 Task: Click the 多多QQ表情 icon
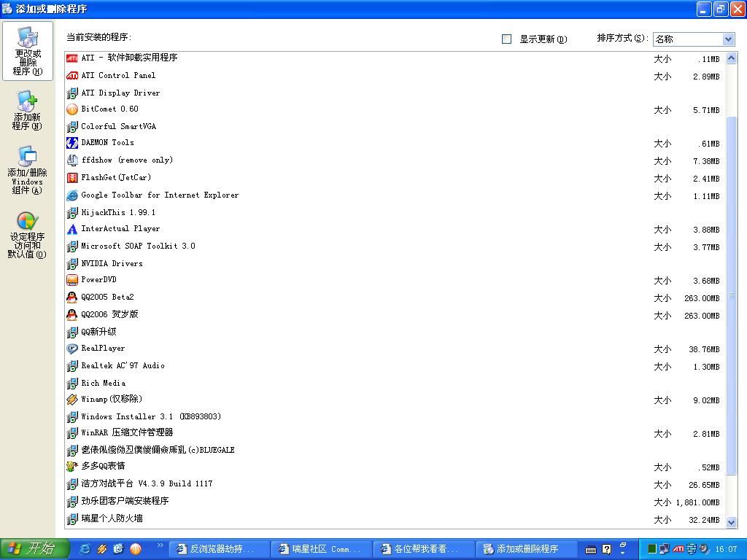72,466
